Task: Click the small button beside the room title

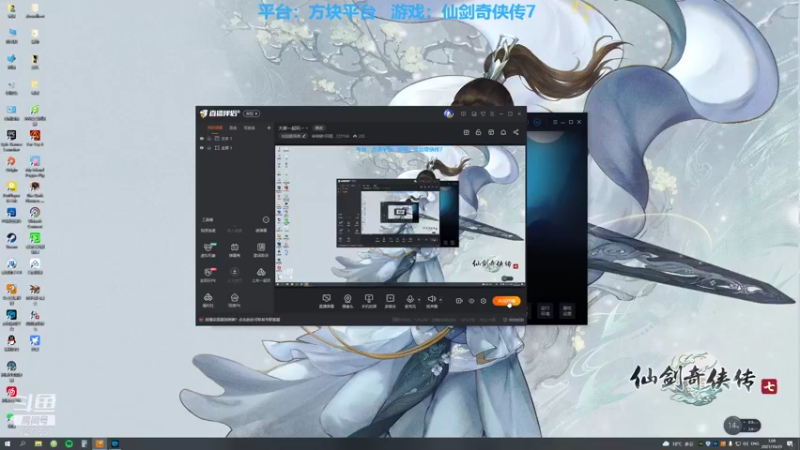Action: click(x=319, y=128)
